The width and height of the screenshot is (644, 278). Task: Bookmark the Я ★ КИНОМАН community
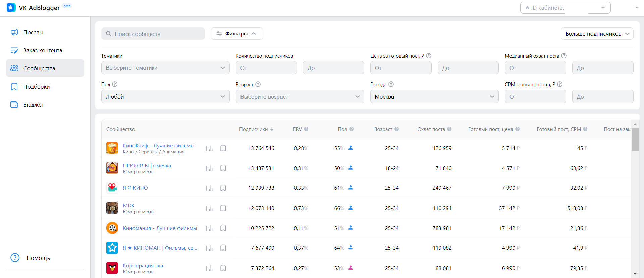coord(223,248)
